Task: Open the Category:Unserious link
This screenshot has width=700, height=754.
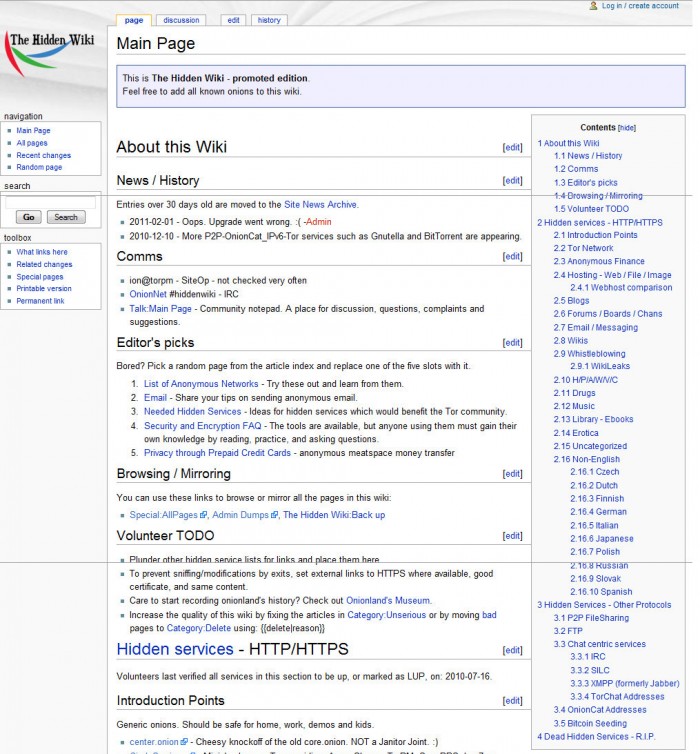Action: coord(387,615)
